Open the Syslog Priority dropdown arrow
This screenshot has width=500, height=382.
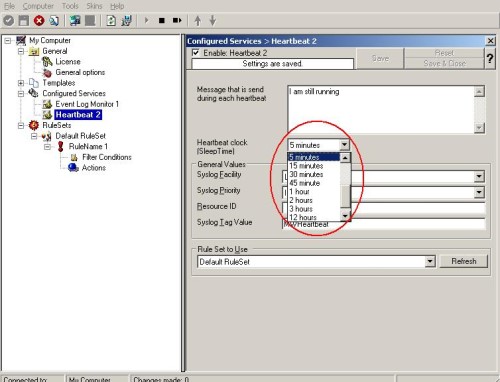[479, 192]
